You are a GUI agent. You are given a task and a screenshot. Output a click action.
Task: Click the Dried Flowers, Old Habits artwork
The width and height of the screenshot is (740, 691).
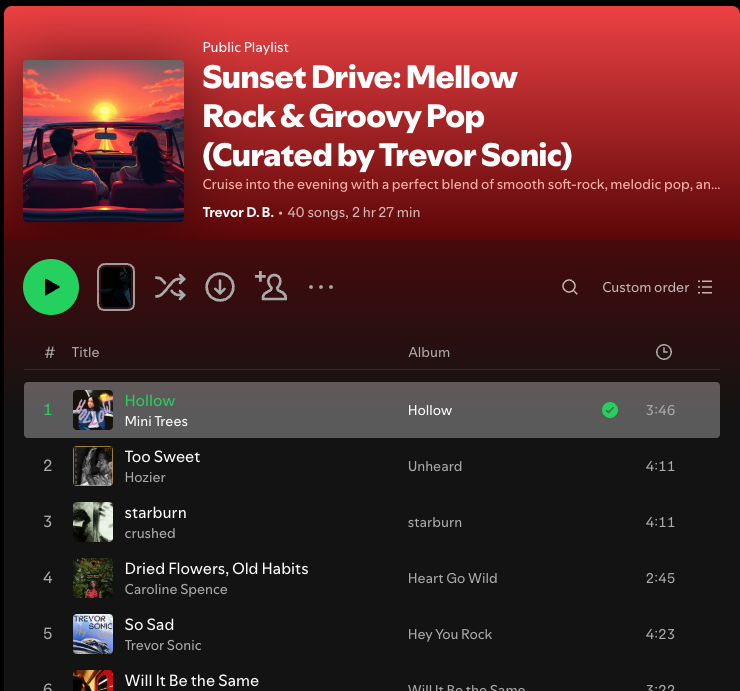93,578
